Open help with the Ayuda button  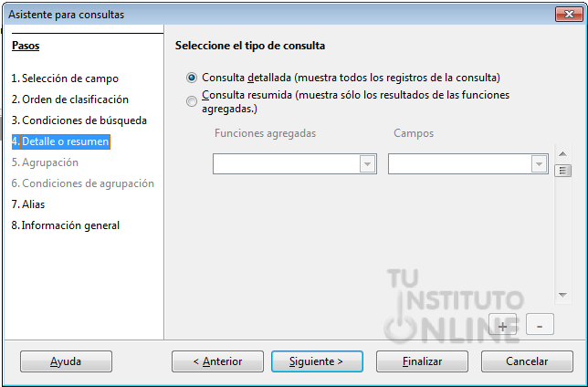(66, 361)
